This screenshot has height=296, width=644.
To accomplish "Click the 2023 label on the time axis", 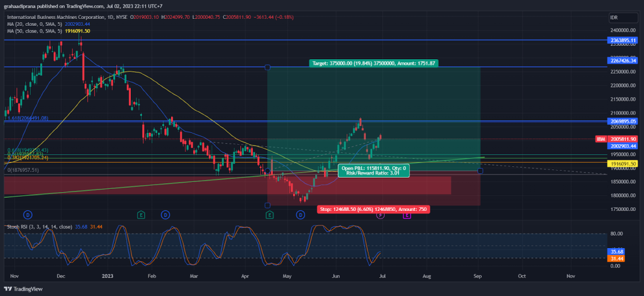I will [x=107, y=276].
